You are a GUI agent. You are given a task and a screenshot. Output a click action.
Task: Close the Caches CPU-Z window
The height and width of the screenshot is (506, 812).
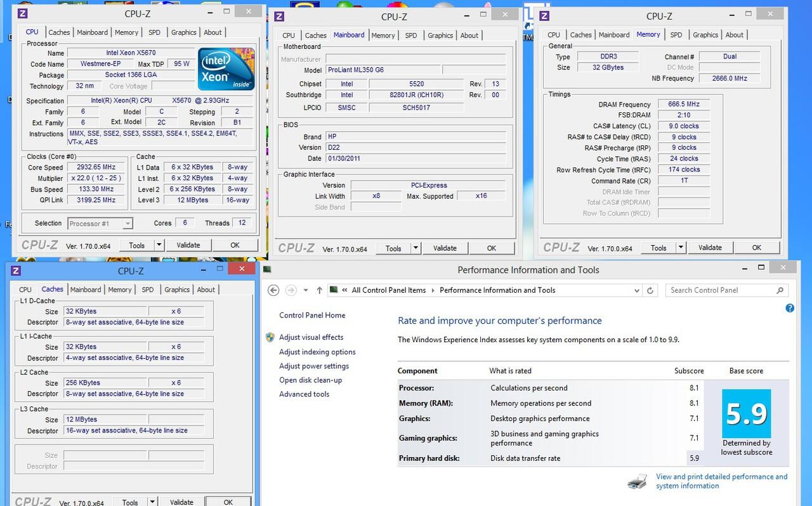[241, 269]
